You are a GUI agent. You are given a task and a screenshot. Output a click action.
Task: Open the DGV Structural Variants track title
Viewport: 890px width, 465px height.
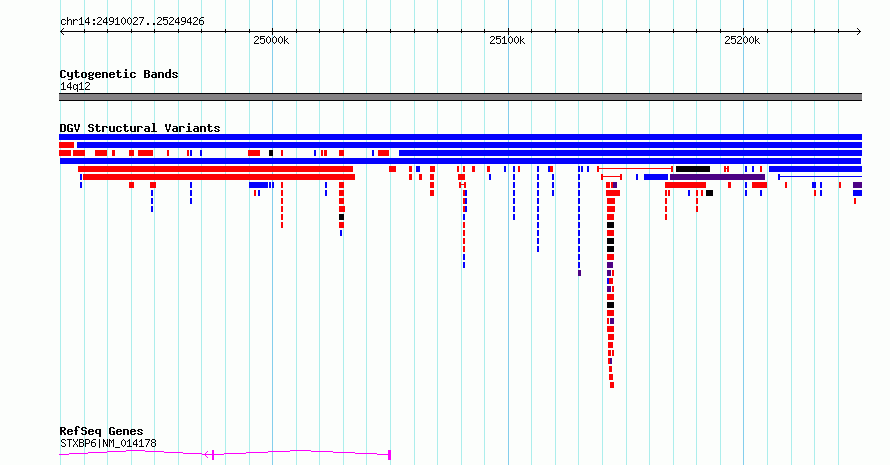(140, 128)
